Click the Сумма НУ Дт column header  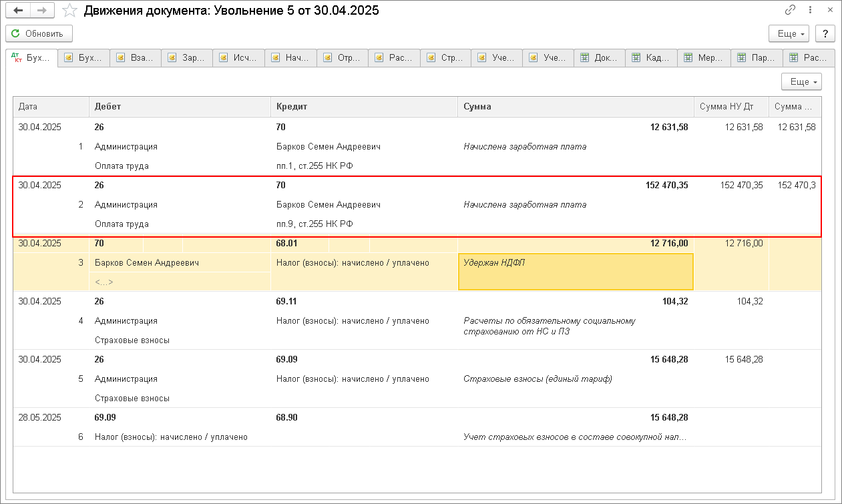pos(731,107)
